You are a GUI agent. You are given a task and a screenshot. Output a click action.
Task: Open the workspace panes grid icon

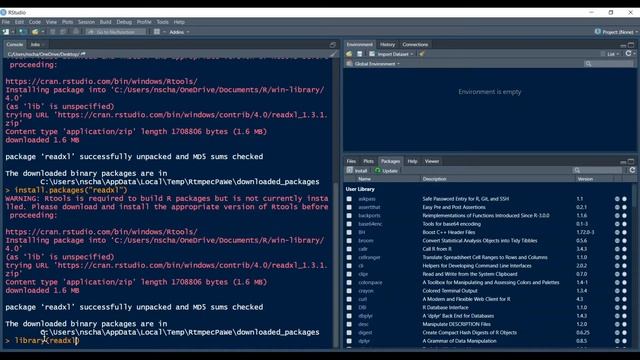(x=157, y=32)
